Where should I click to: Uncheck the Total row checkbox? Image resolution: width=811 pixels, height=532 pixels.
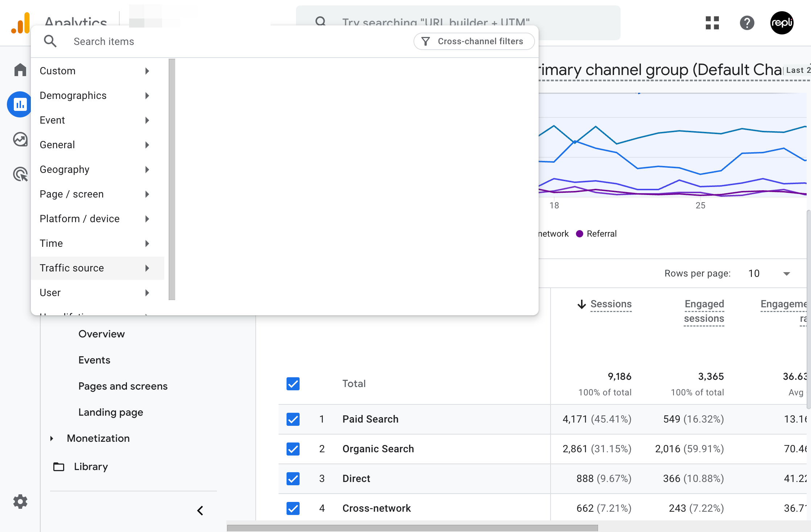[293, 384]
